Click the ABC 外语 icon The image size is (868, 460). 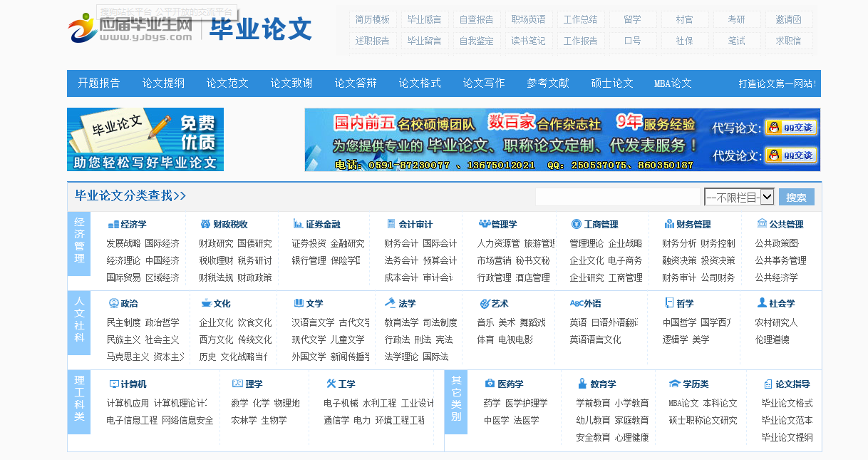[x=576, y=303]
